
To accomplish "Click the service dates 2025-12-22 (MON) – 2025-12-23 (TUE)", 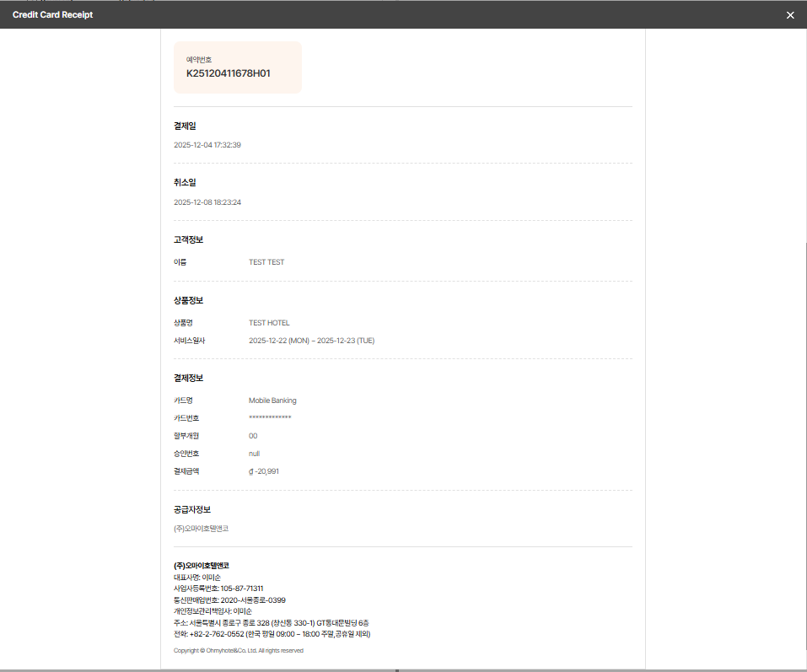I will (311, 341).
